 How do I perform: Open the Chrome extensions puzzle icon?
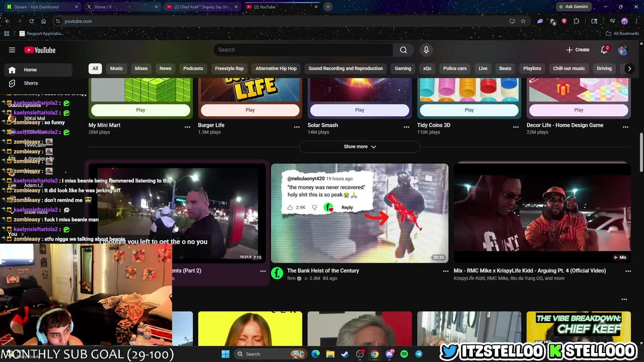pos(577,21)
